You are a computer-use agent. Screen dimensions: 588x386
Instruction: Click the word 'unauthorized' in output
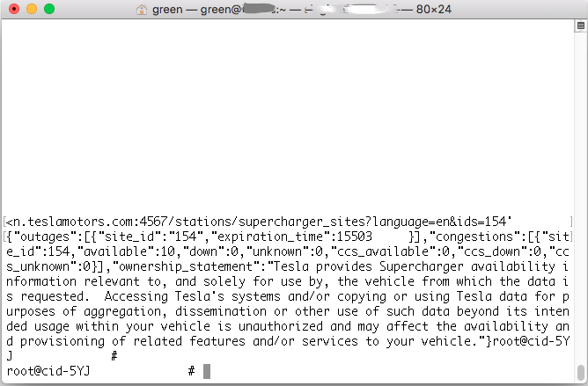click(281, 326)
